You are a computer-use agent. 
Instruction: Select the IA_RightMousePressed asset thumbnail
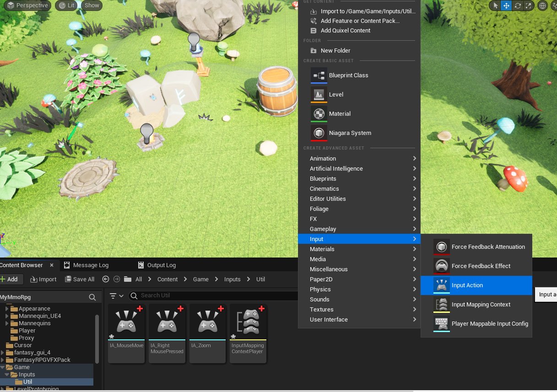click(167, 333)
